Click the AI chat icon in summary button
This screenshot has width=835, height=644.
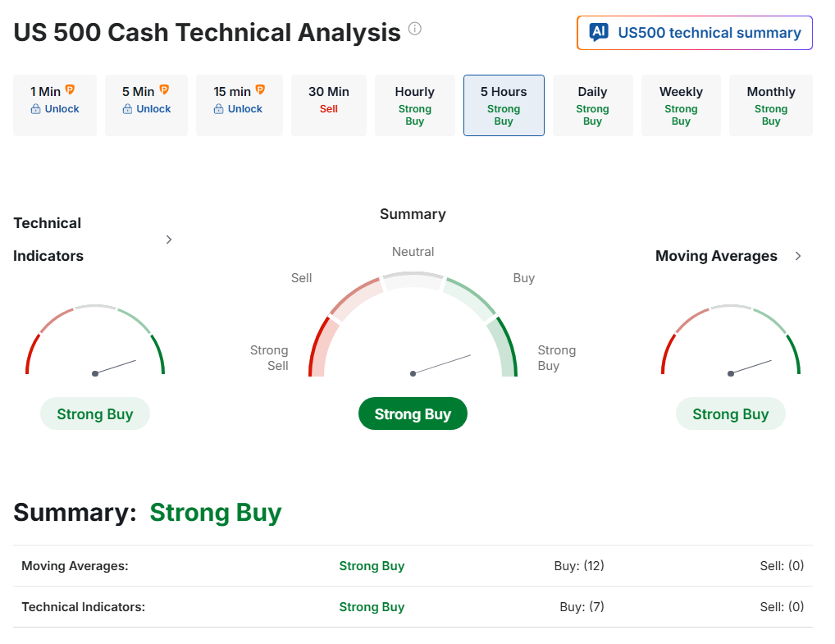[599, 33]
